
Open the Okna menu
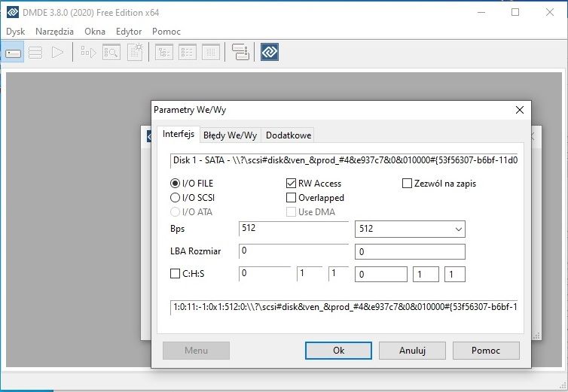pyautogui.click(x=95, y=32)
